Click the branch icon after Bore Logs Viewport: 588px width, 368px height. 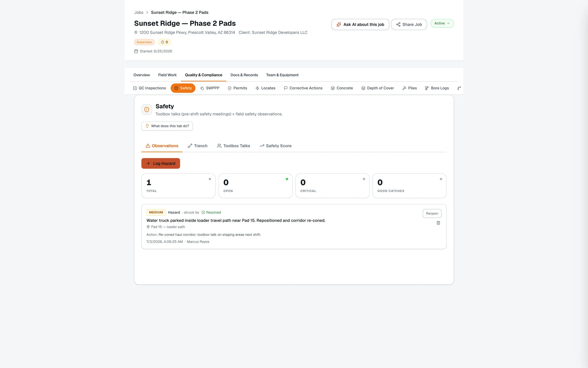coord(459,88)
